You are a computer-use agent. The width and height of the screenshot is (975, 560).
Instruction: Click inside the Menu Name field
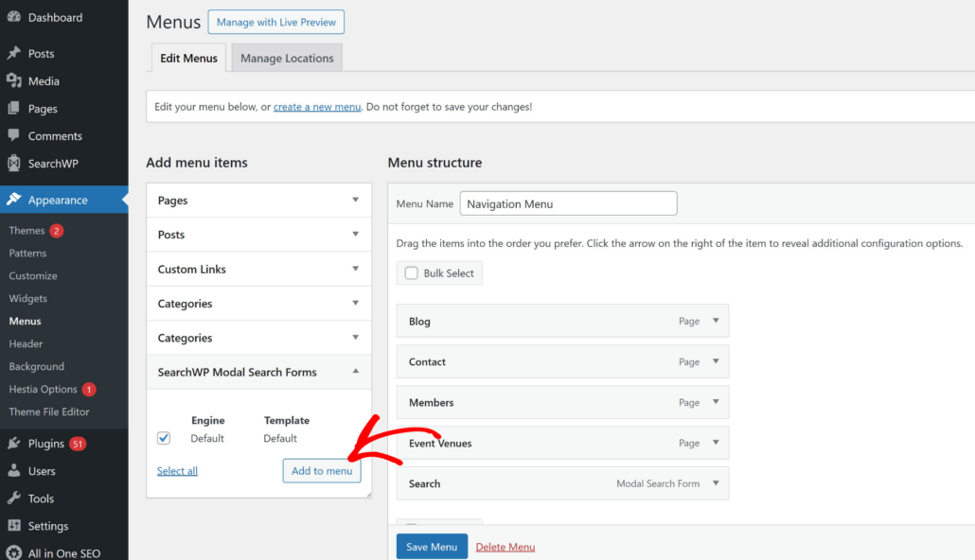[x=568, y=203]
